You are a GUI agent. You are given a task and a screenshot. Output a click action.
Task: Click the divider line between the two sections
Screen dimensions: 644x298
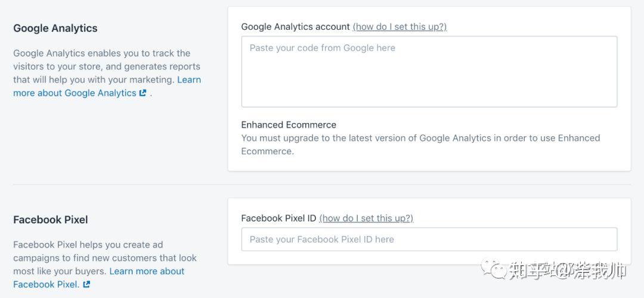(x=322, y=185)
